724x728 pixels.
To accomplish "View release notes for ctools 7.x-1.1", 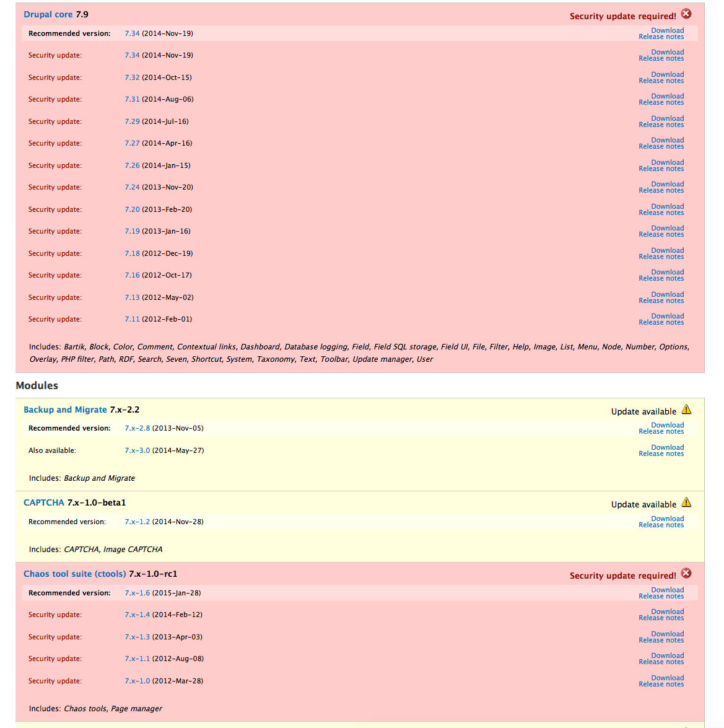I will pos(661,662).
